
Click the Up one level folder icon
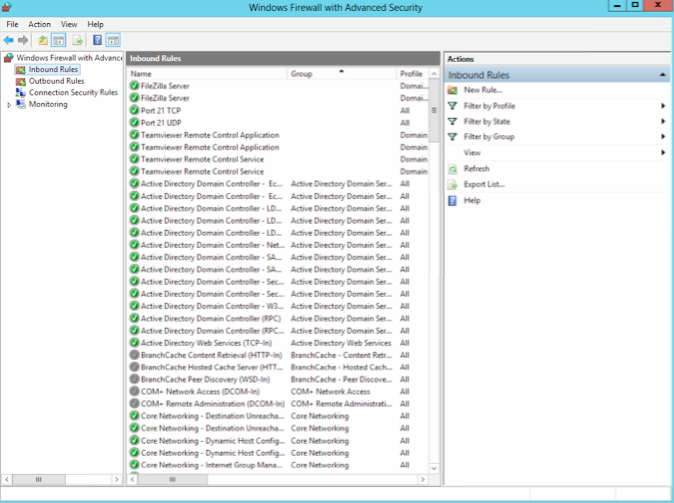tap(43, 40)
